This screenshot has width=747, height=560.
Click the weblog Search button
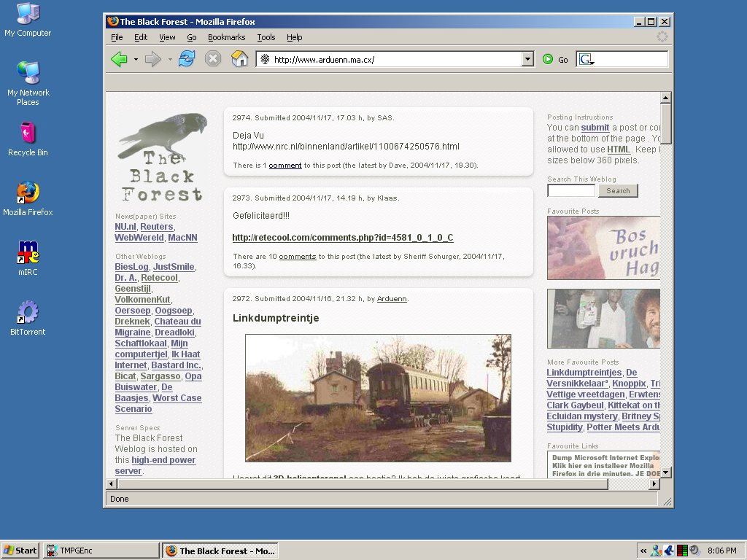(x=618, y=190)
